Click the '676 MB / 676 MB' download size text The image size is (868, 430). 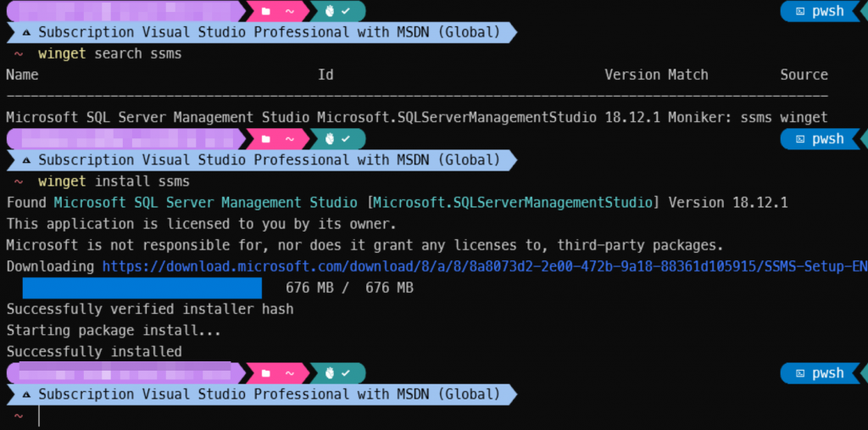[x=349, y=288]
